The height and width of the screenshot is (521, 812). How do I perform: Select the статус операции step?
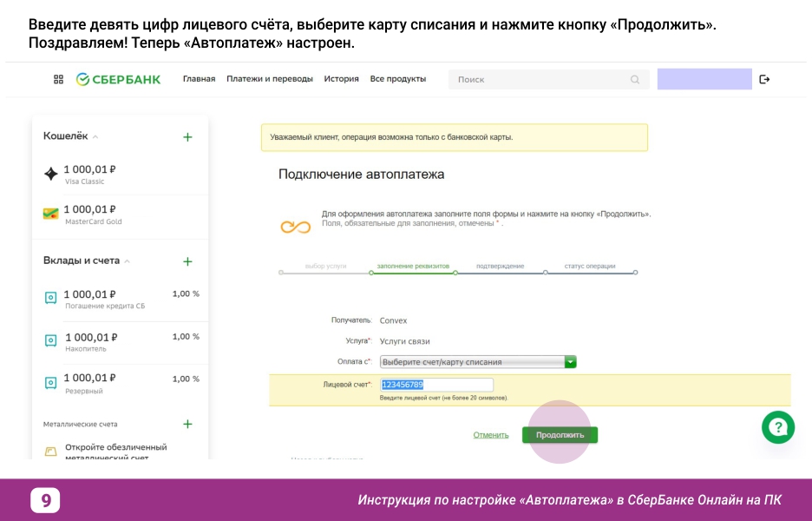[590, 266]
